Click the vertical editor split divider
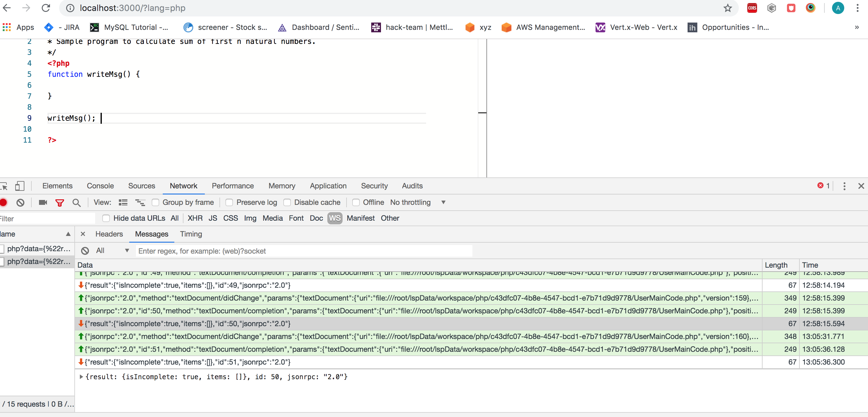The width and height of the screenshot is (868, 417). 486,108
